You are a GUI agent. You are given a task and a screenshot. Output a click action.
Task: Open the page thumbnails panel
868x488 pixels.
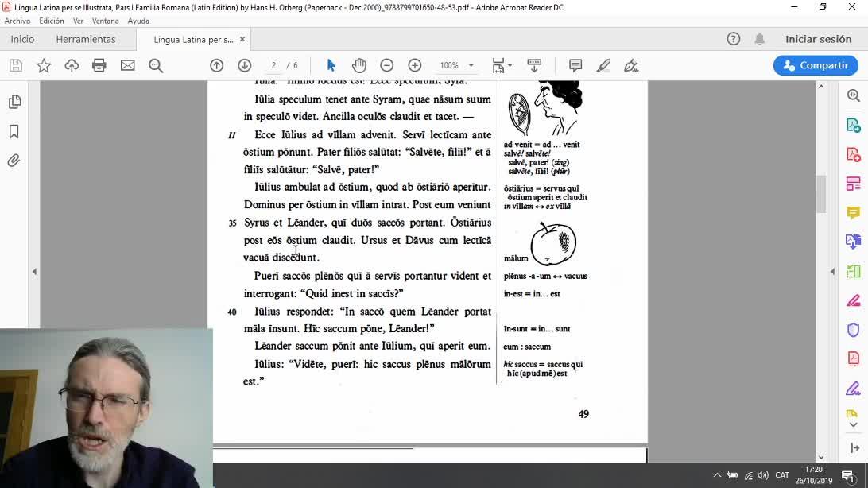(14, 102)
